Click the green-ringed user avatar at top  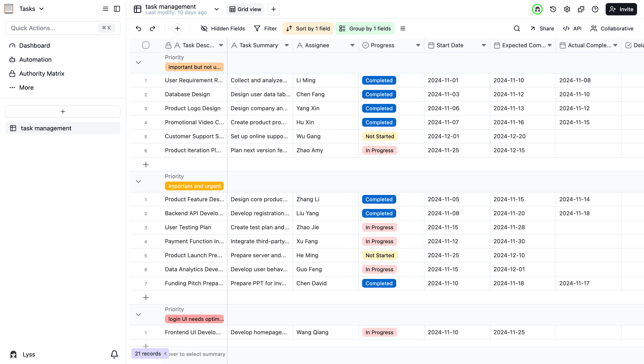click(537, 9)
